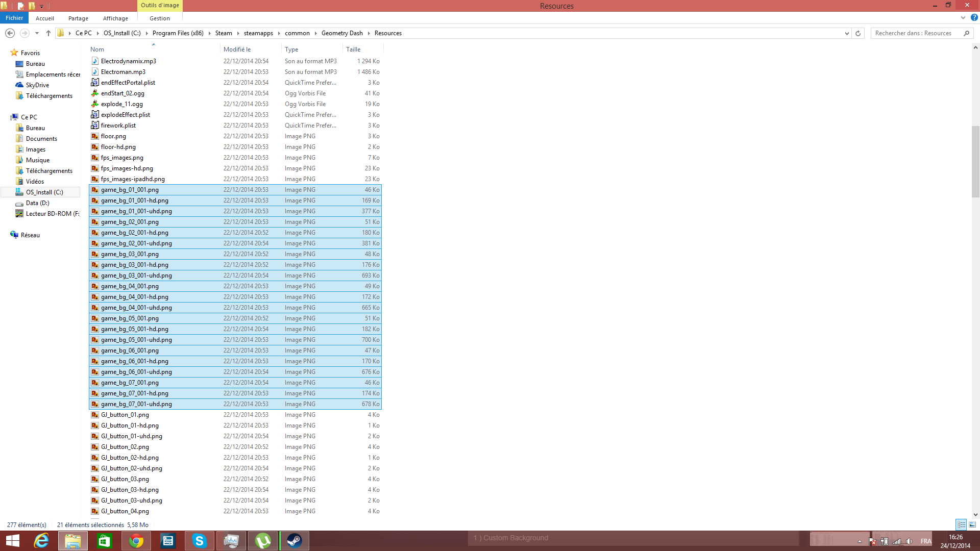Select the Electrodynamix.mp3 file
The width and height of the screenshot is (980, 551).
click(x=128, y=61)
